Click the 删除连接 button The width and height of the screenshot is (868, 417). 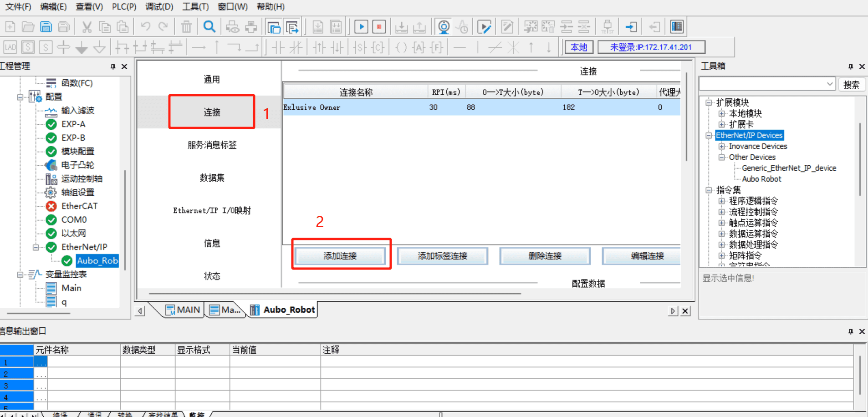coord(545,256)
